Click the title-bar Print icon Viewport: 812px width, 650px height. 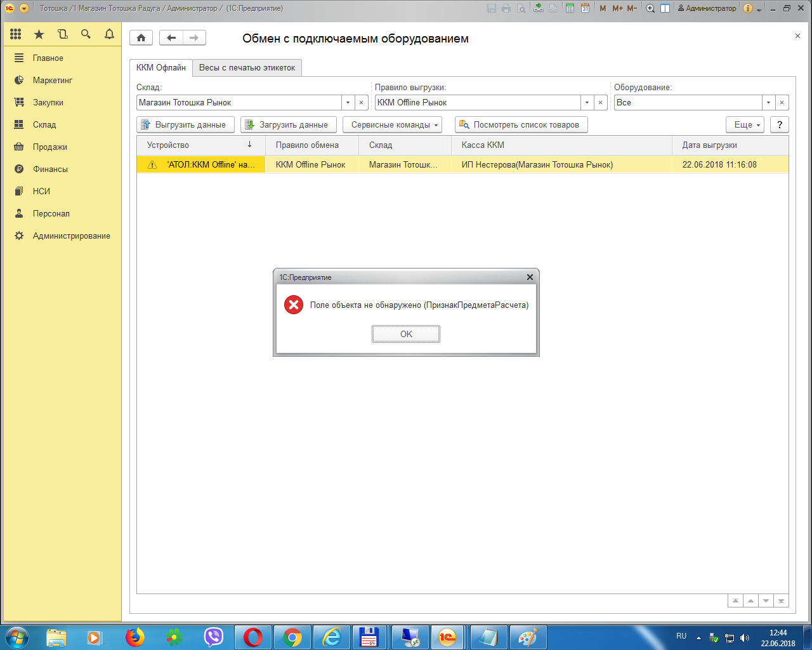(x=506, y=8)
